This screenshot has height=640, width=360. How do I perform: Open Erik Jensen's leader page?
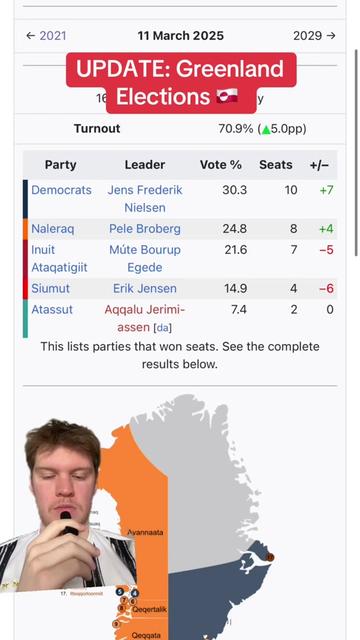[145, 288]
